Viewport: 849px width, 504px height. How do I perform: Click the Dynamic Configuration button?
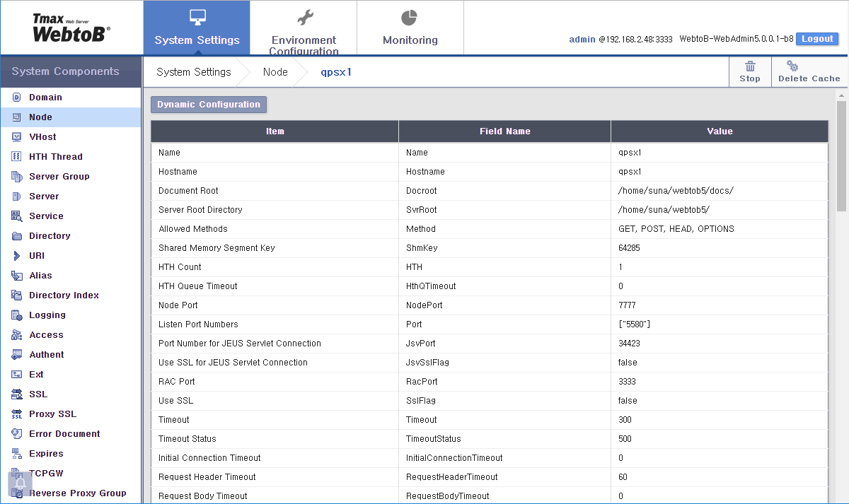pos(209,105)
